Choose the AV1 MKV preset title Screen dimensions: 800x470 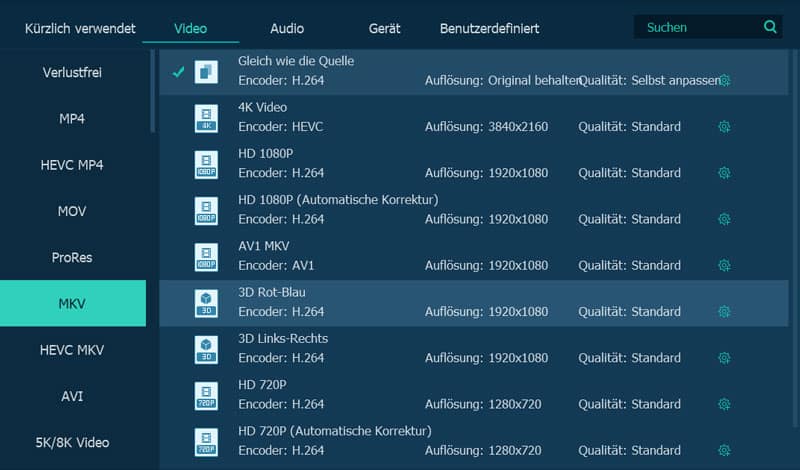click(x=264, y=246)
